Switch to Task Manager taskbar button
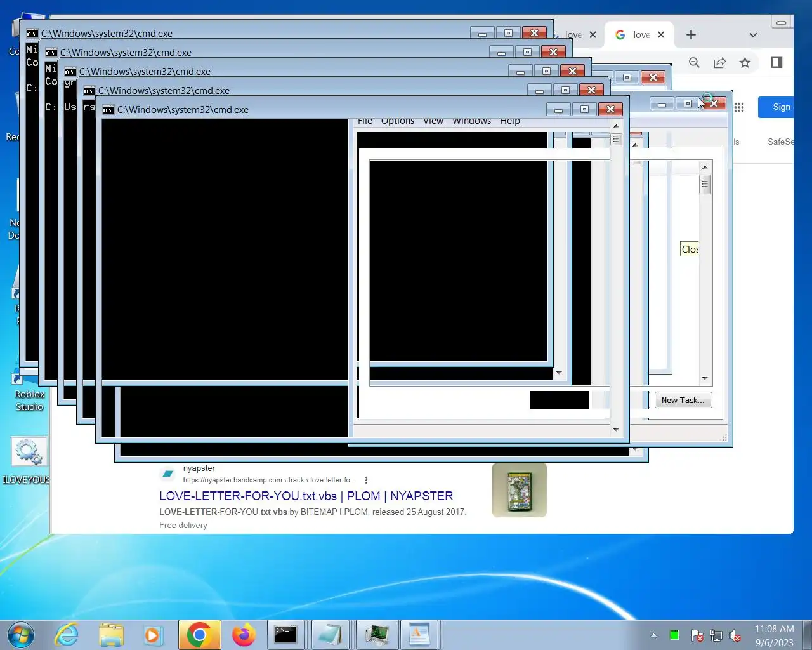This screenshot has width=812, height=650. [x=377, y=635]
